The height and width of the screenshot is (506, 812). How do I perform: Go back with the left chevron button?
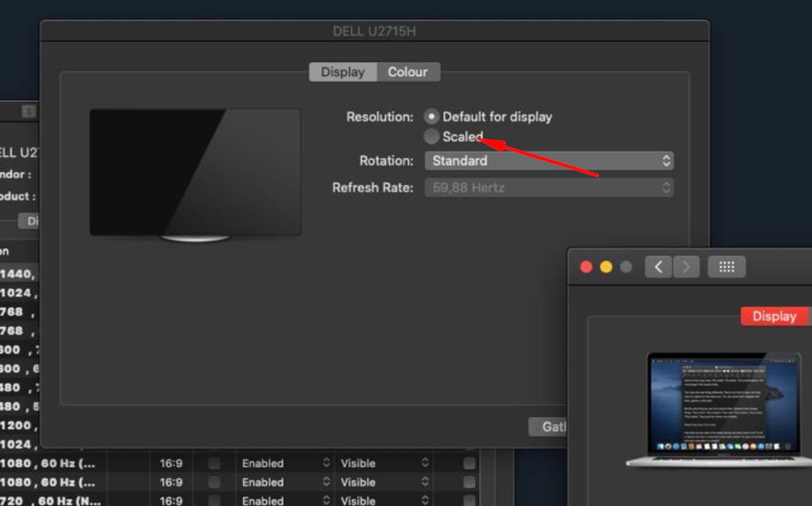[658, 267]
